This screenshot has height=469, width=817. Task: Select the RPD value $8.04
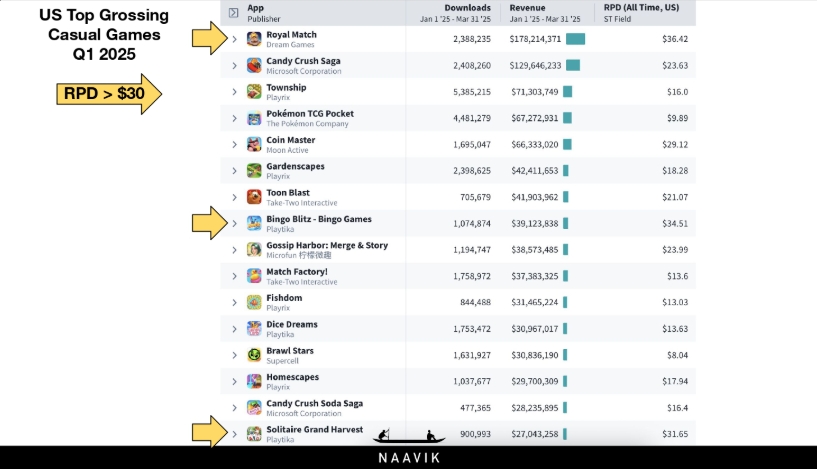pos(677,355)
